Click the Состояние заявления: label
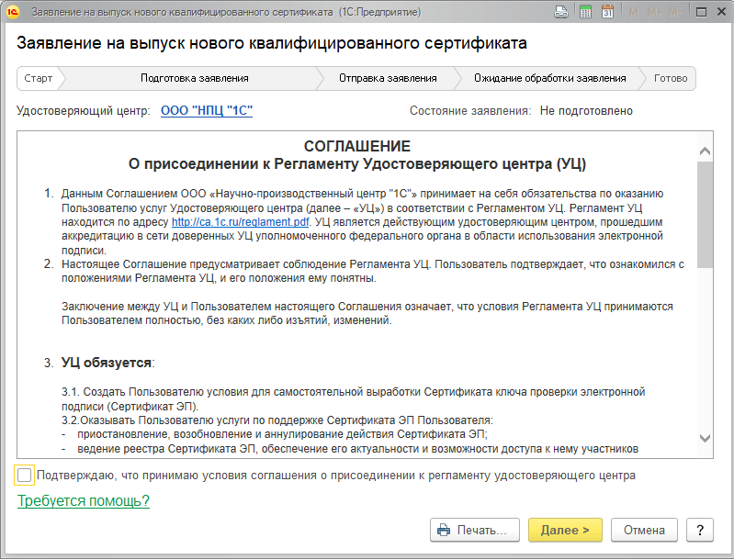 point(470,111)
